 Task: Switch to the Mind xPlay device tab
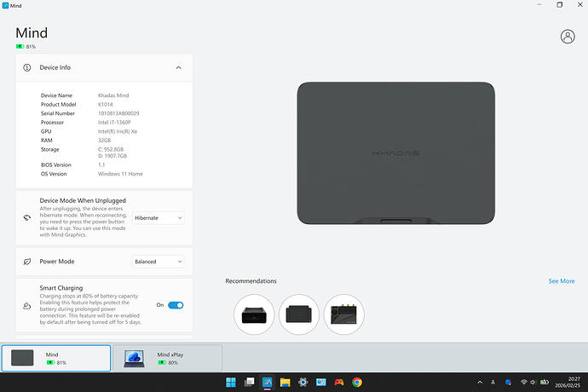point(167,358)
